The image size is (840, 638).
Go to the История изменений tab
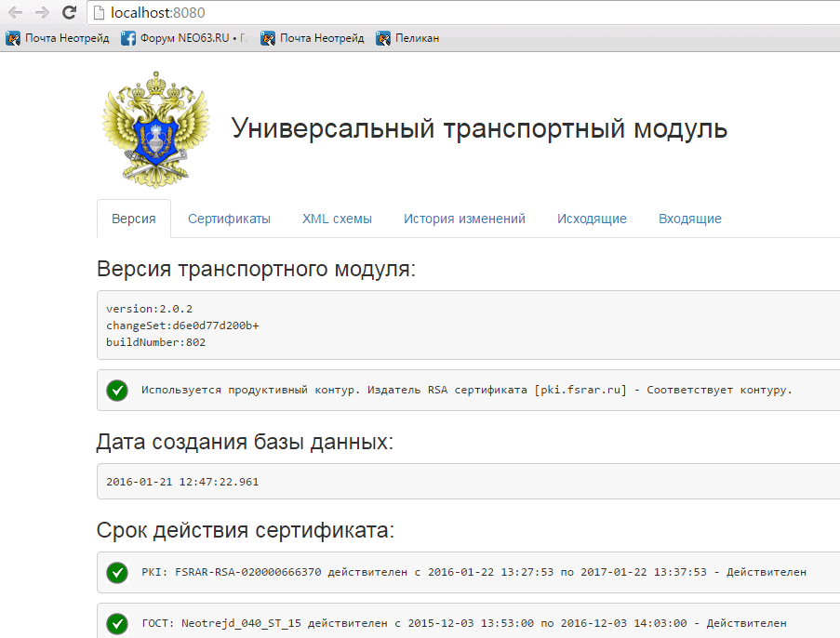(464, 219)
